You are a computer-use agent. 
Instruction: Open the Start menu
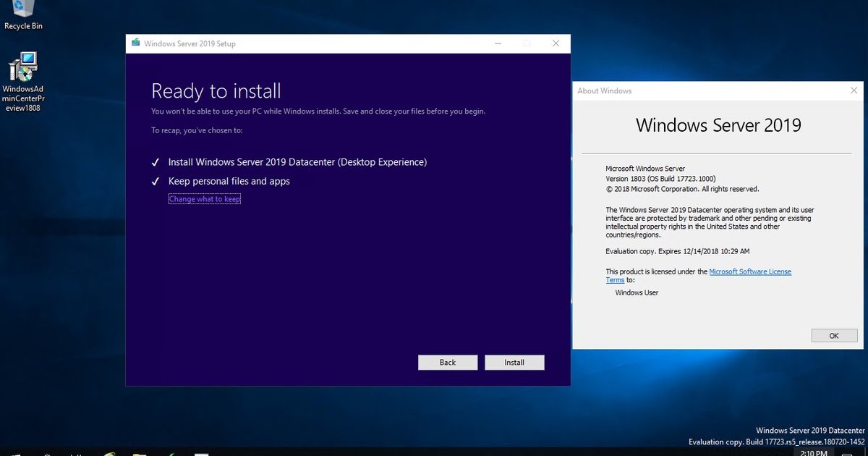coord(14,453)
